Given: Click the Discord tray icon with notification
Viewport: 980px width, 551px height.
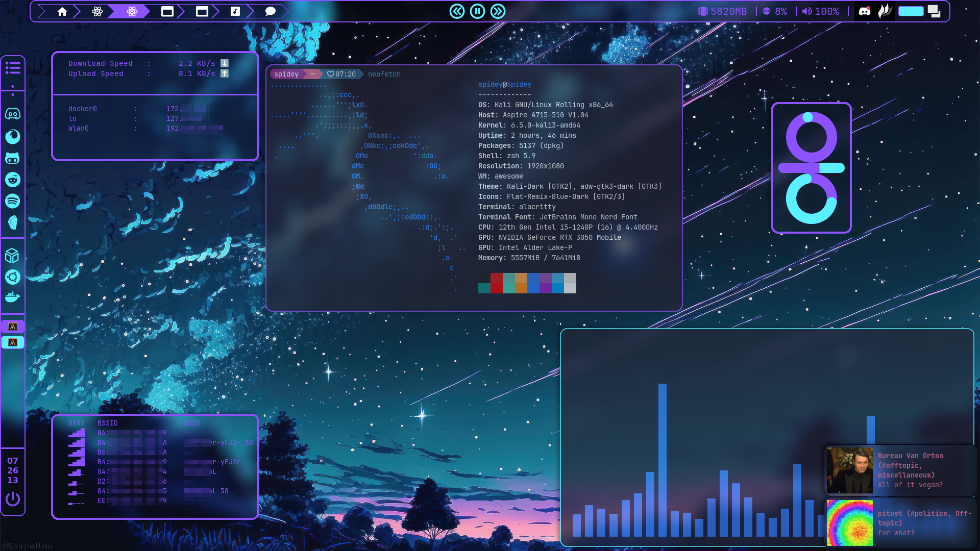Looking at the screenshot, I should click(865, 11).
